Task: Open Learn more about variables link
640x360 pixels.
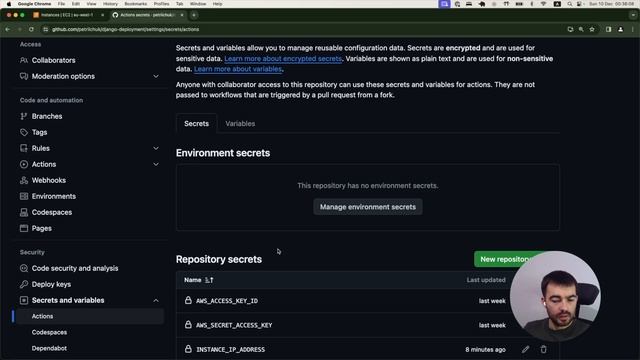Action: pos(238,69)
